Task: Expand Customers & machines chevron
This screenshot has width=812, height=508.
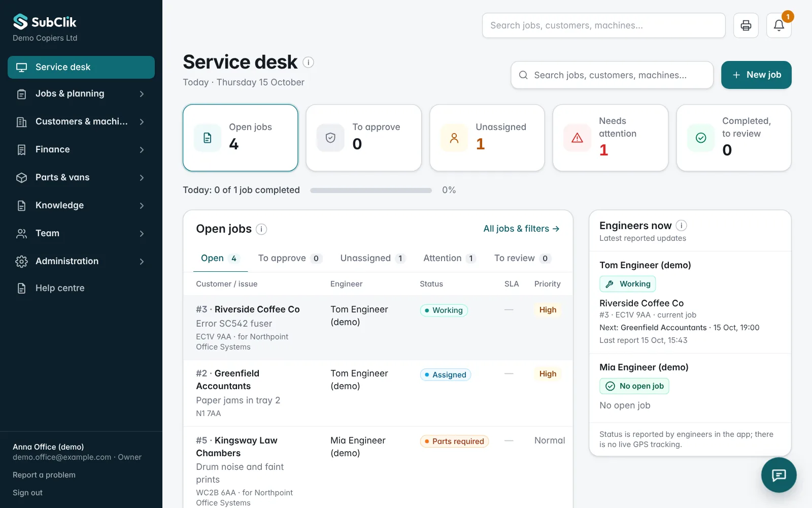Action: [x=142, y=121]
